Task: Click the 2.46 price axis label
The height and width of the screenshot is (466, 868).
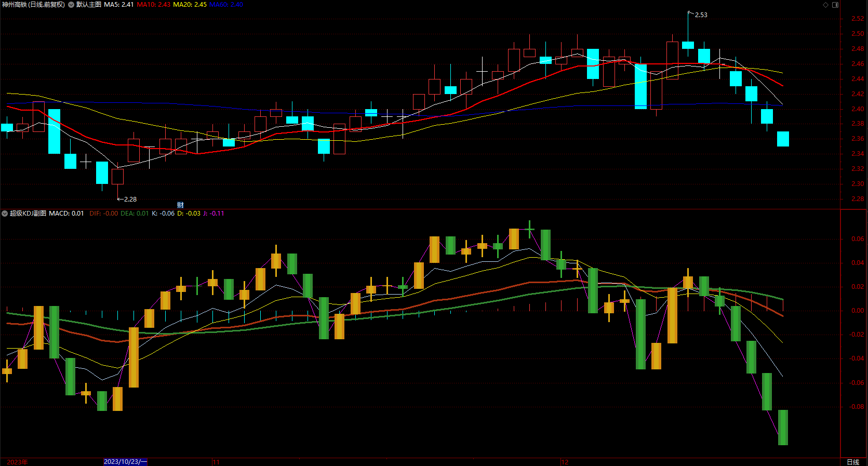Action: click(858, 64)
